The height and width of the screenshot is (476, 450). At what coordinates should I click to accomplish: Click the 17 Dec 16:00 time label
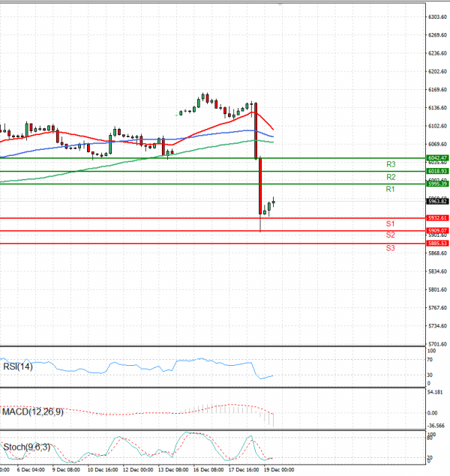[244, 469]
